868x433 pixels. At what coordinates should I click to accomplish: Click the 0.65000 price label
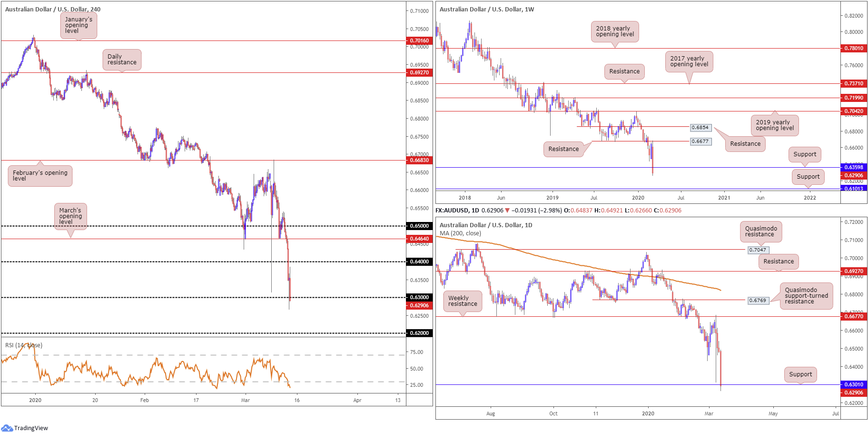[420, 226]
